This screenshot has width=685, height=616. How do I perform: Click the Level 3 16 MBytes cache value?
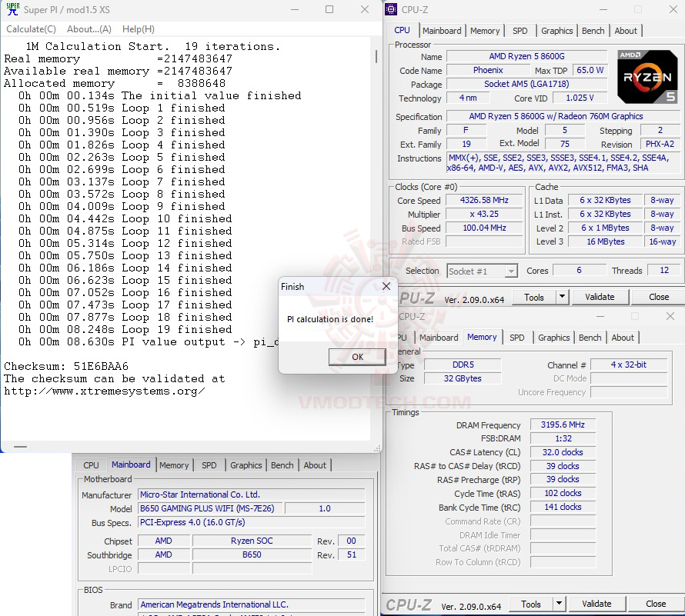coord(605,241)
